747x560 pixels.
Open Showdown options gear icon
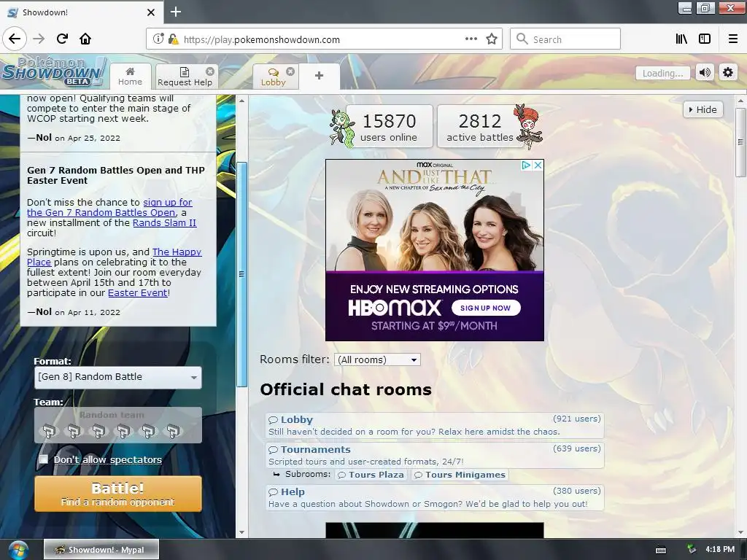(728, 72)
